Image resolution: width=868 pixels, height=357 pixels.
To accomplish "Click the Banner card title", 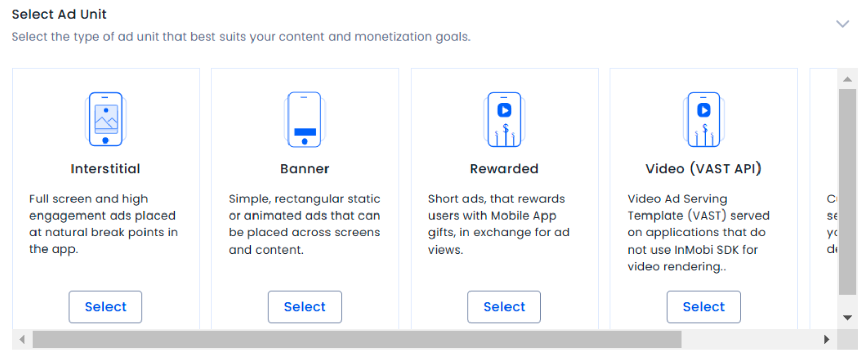I will click(x=305, y=169).
